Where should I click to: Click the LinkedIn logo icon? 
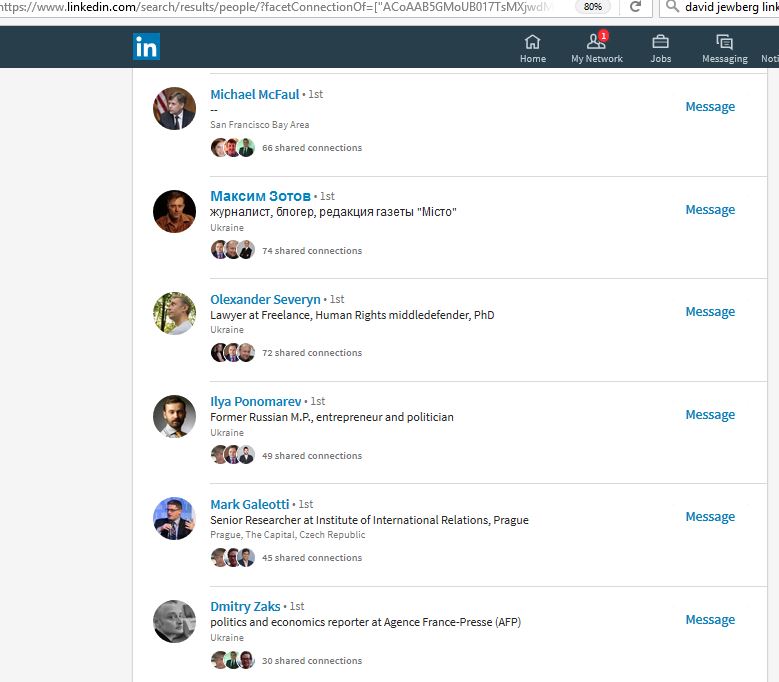tap(146, 46)
